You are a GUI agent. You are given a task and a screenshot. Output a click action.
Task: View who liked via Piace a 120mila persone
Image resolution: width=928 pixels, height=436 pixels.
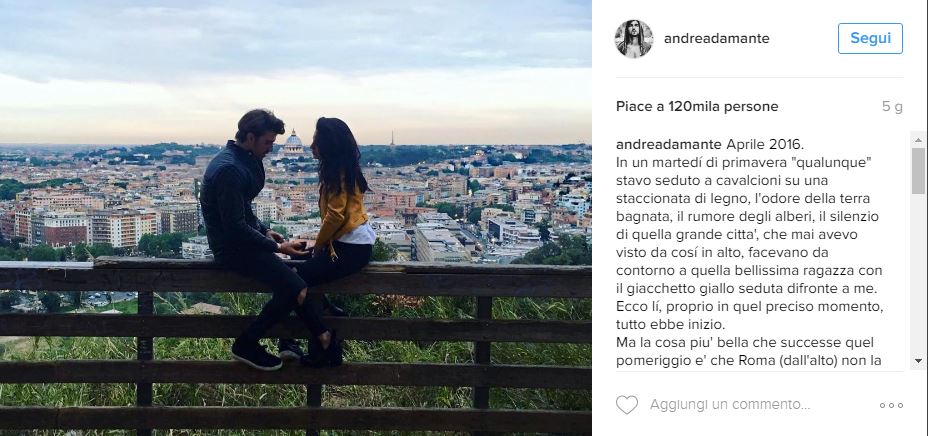(x=697, y=106)
